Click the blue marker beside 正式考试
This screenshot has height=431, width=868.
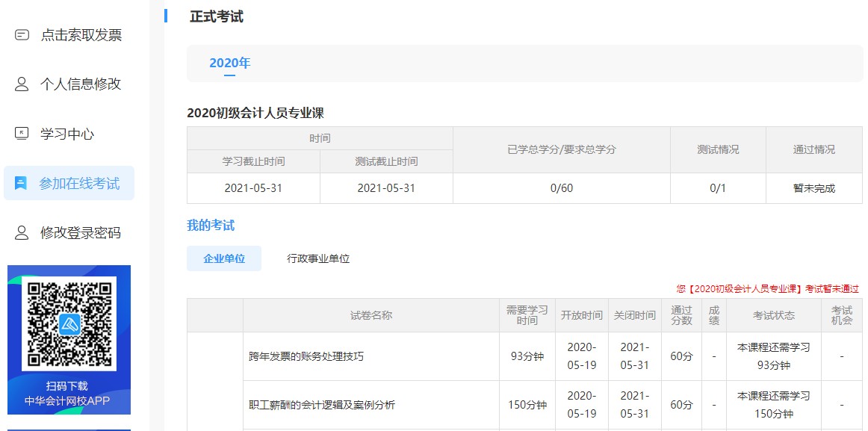tap(165, 16)
